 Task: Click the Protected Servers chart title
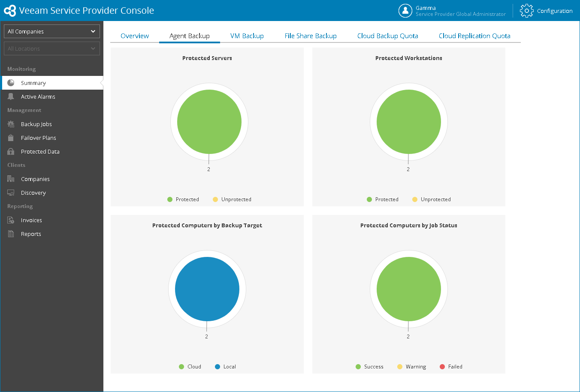point(207,58)
